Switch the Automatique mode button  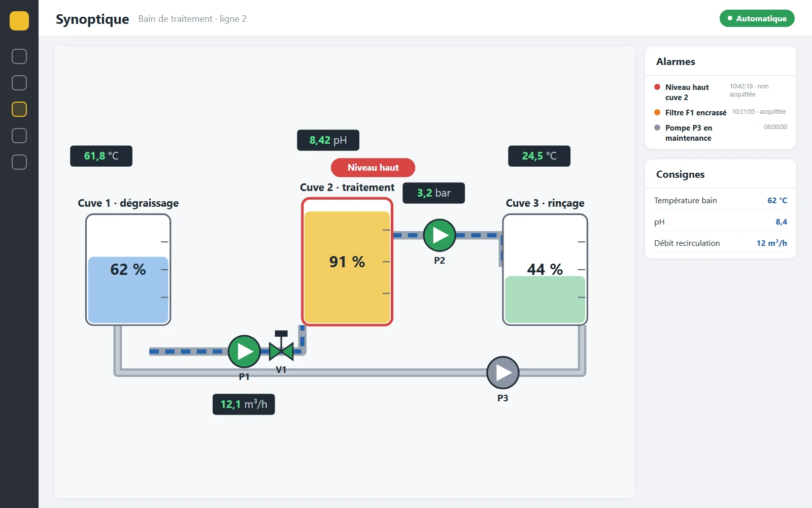coord(757,18)
